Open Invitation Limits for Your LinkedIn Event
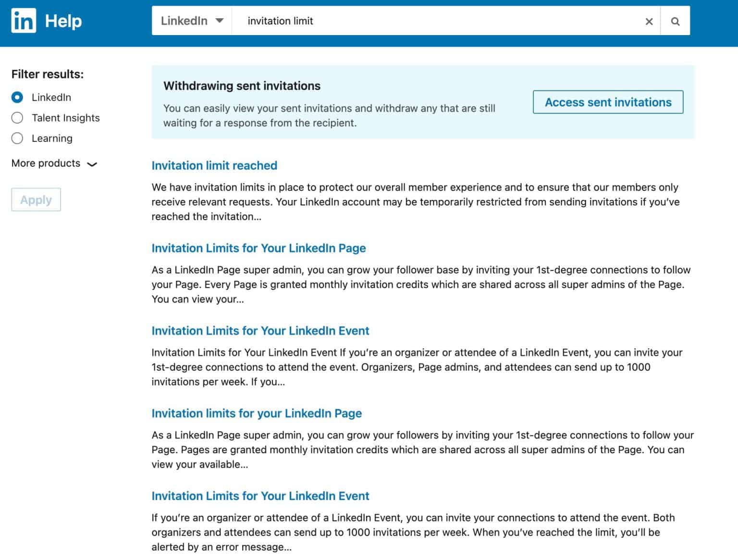 point(260,331)
